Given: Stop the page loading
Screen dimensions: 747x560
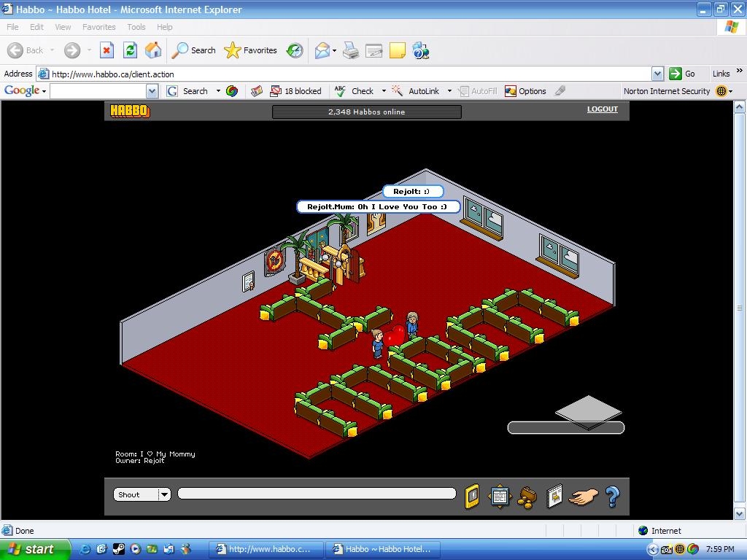Looking at the screenshot, I should (x=107, y=50).
